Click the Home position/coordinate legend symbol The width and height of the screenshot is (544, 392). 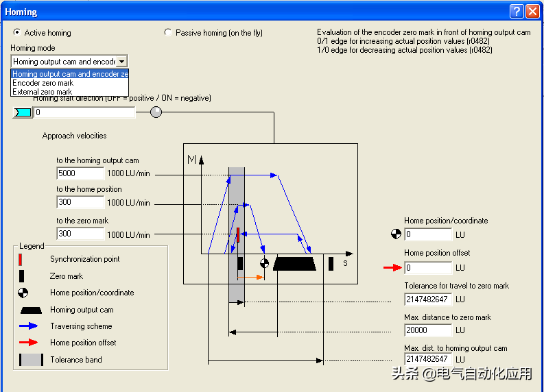click(23, 293)
